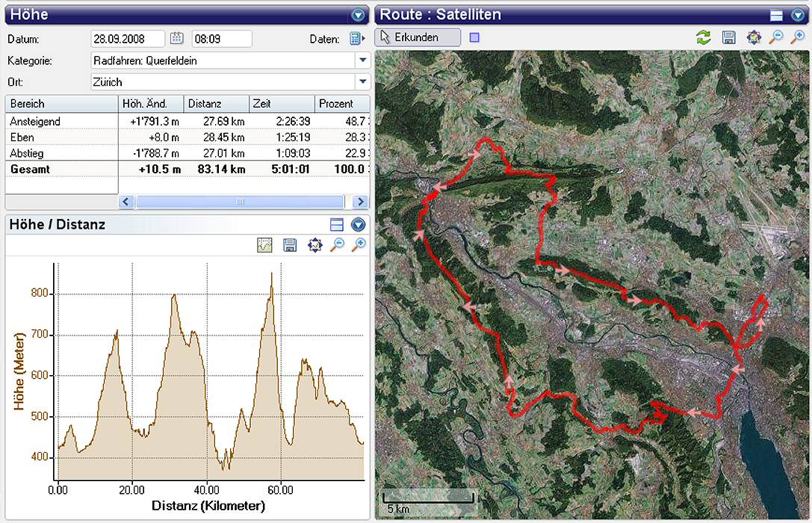Zoom out on the elevation chart
This screenshot has width=812, height=523.
click(337, 245)
